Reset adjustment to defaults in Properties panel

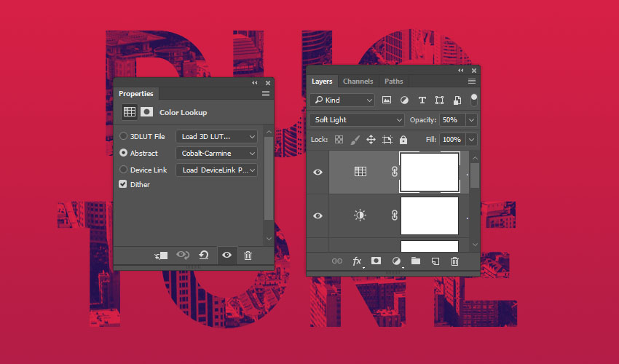coord(204,256)
